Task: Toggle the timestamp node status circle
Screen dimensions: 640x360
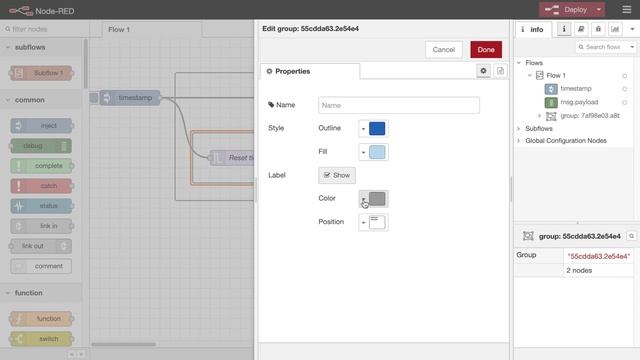Action: tap(624, 89)
